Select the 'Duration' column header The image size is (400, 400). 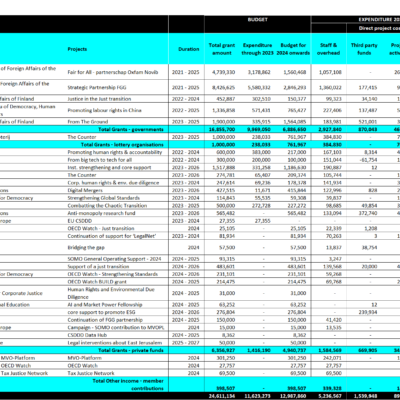189,49
